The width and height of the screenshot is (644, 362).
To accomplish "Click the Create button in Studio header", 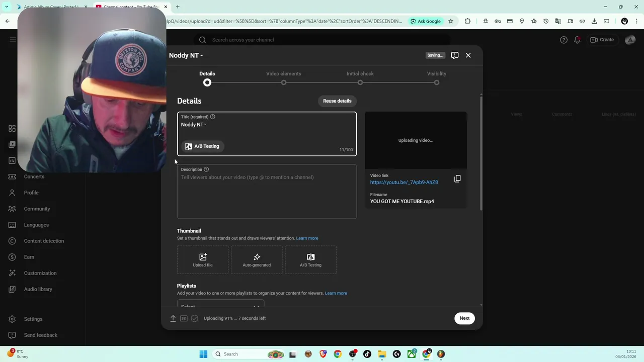I will (602, 40).
